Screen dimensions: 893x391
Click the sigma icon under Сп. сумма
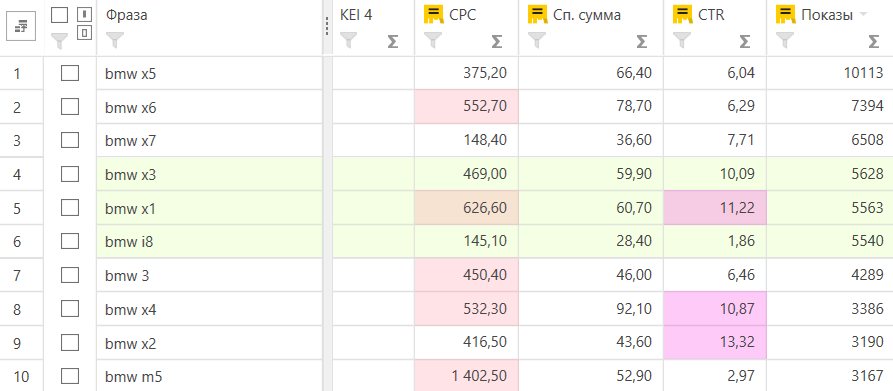click(x=642, y=41)
